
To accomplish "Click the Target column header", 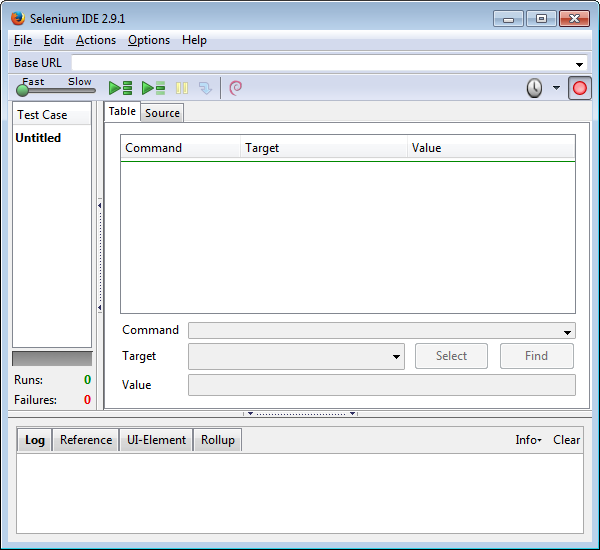I will pos(324,148).
